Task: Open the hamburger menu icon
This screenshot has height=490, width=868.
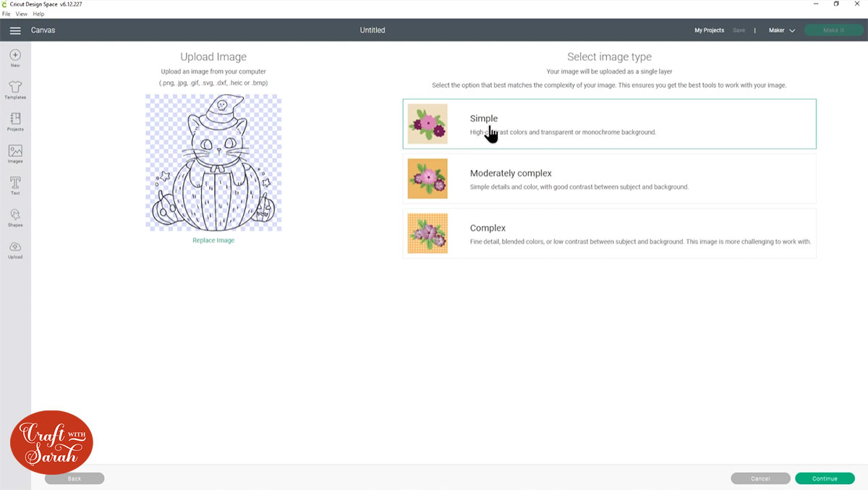Action: [x=15, y=30]
